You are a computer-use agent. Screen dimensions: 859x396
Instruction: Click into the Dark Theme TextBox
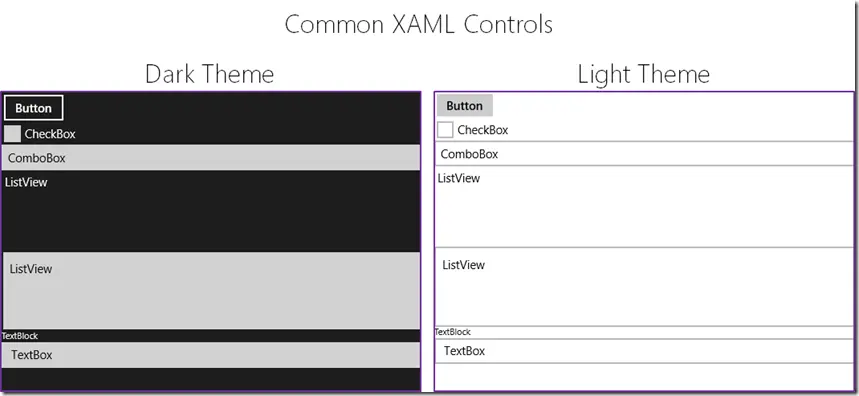click(211, 355)
